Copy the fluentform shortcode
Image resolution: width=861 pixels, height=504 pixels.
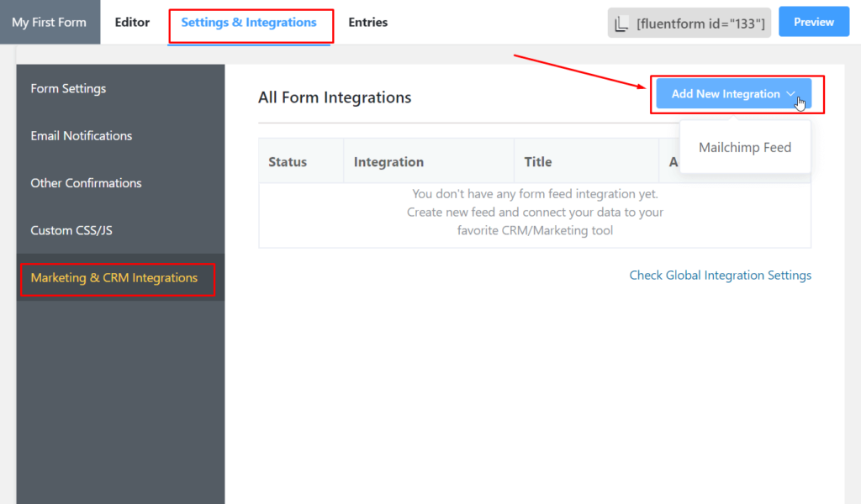(700, 23)
